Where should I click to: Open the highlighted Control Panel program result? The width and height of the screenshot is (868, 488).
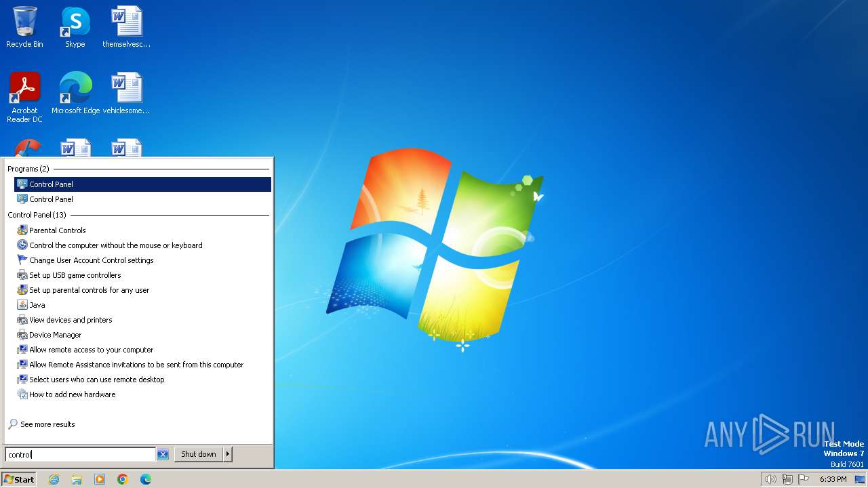(x=142, y=184)
